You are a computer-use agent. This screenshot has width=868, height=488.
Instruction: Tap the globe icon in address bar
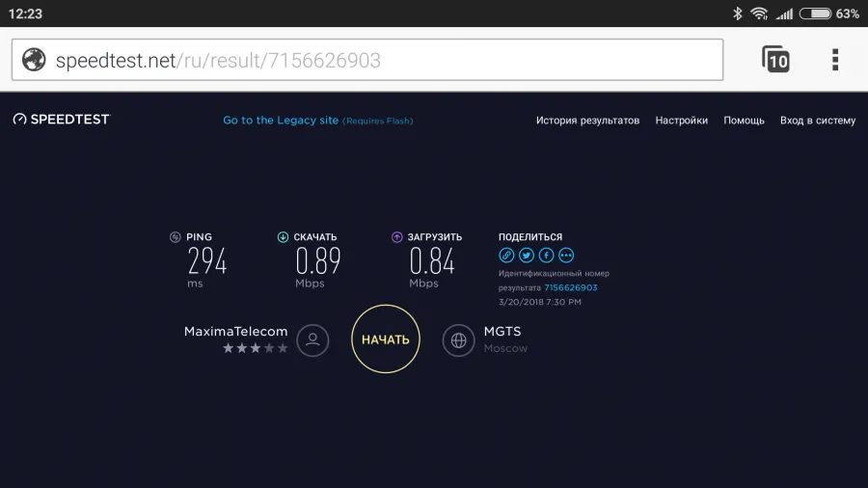coord(34,60)
